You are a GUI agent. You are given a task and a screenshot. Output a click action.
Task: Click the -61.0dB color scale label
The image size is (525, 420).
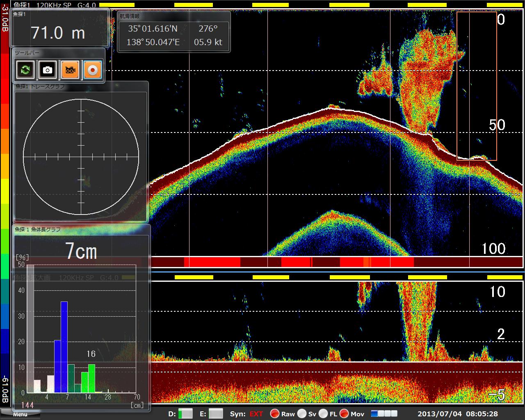point(5,389)
